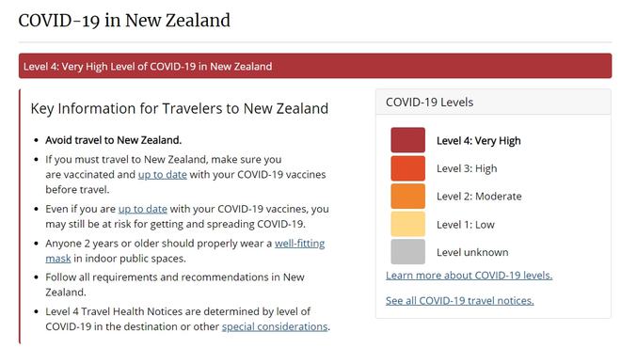Open 'Learn more about COVID-19 levels'
The height and width of the screenshot is (364, 621).
tap(469, 276)
